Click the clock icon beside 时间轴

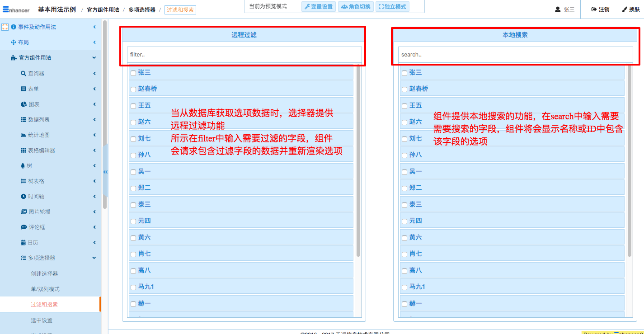[x=24, y=197]
